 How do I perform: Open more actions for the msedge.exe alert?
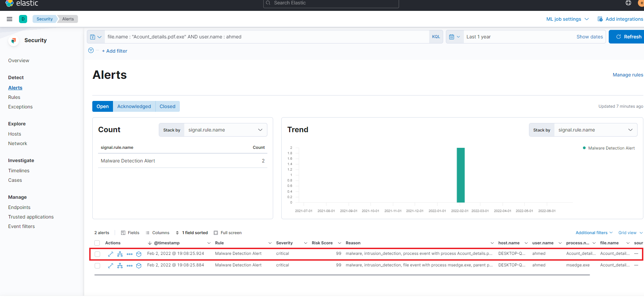(130, 265)
